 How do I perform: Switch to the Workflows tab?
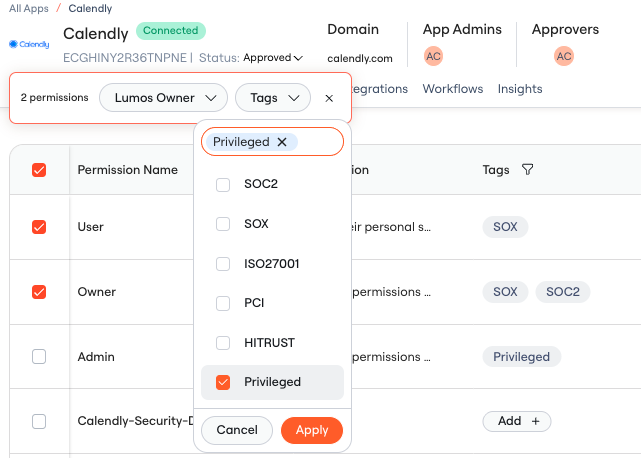tap(453, 89)
